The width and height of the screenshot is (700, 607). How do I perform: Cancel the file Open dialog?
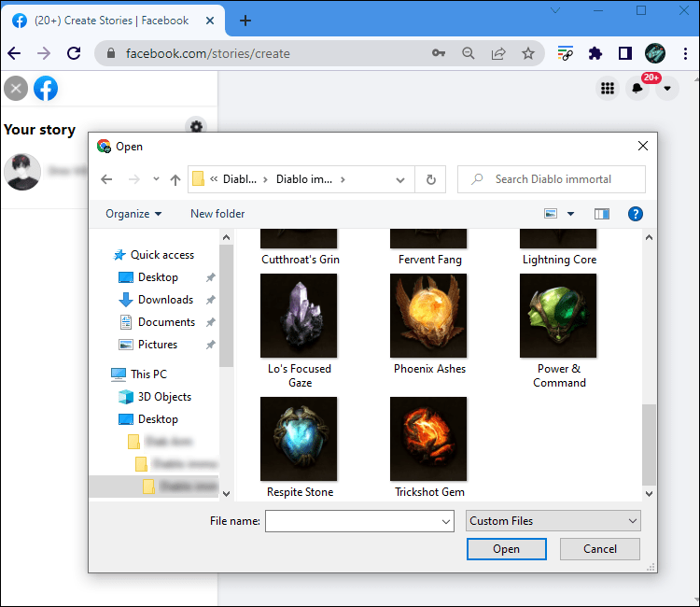[599, 549]
